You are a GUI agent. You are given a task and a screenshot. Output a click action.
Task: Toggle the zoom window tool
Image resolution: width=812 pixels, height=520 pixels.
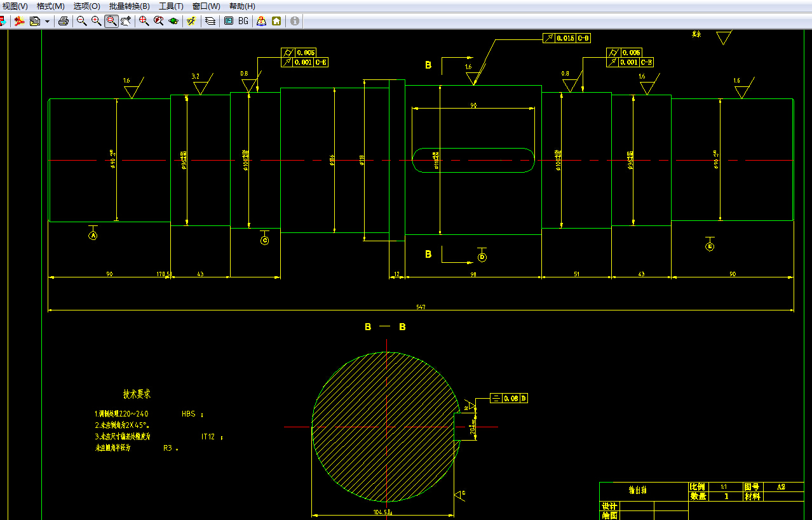[x=111, y=21]
